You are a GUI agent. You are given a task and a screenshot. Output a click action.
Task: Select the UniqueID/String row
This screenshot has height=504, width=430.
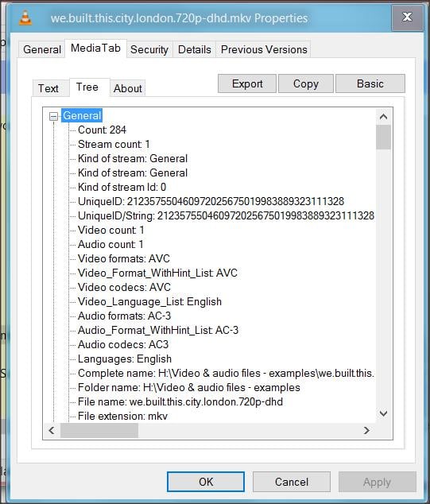pos(226,215)
